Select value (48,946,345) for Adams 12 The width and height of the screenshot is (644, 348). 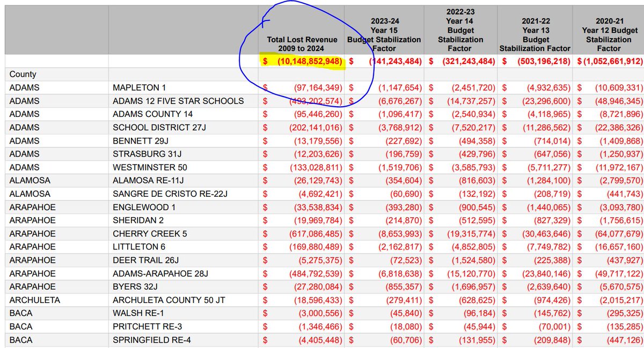coord(619,101)
